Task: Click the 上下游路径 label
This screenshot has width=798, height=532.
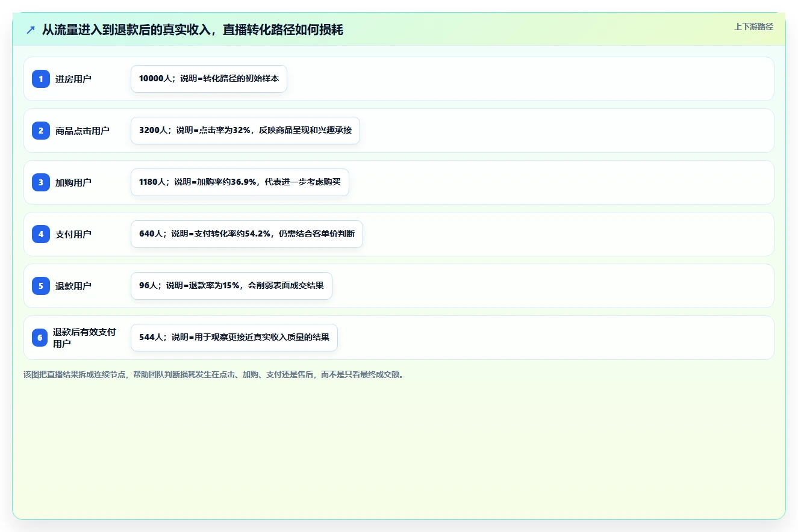Action: (753, 27)
